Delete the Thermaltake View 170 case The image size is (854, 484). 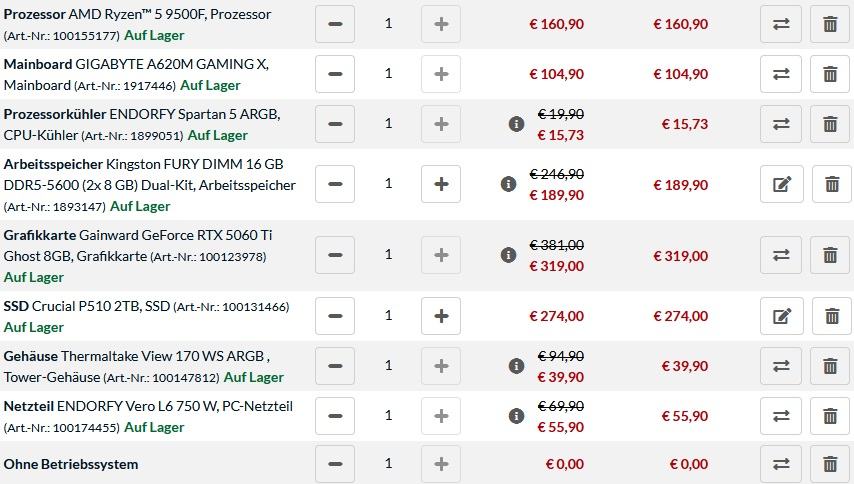pos(829,366)
